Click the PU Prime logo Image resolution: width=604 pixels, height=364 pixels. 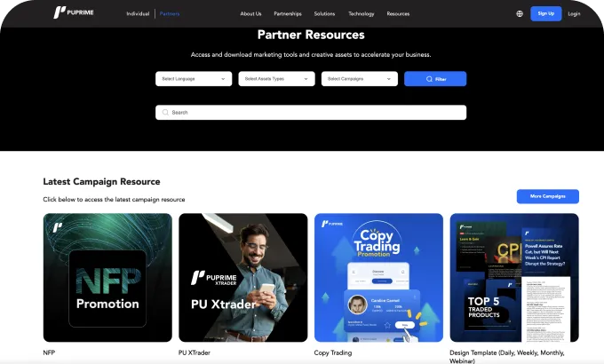tap(73, 13)
